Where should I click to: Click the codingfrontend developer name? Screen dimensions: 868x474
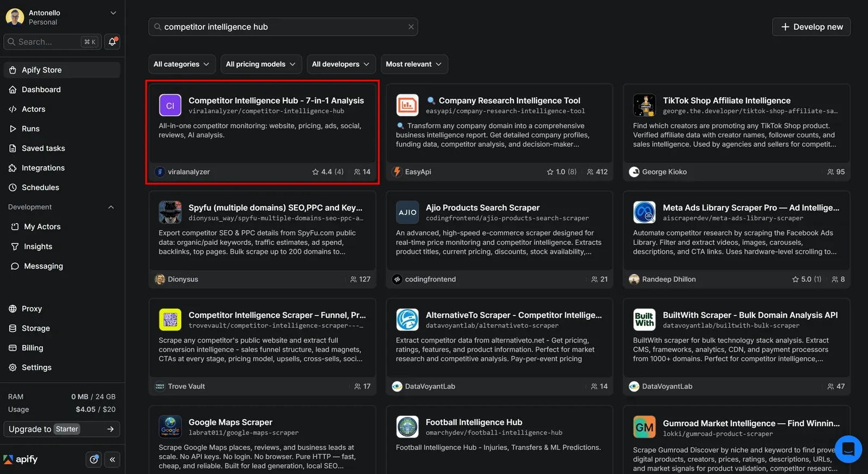click(x=430, y=279)
